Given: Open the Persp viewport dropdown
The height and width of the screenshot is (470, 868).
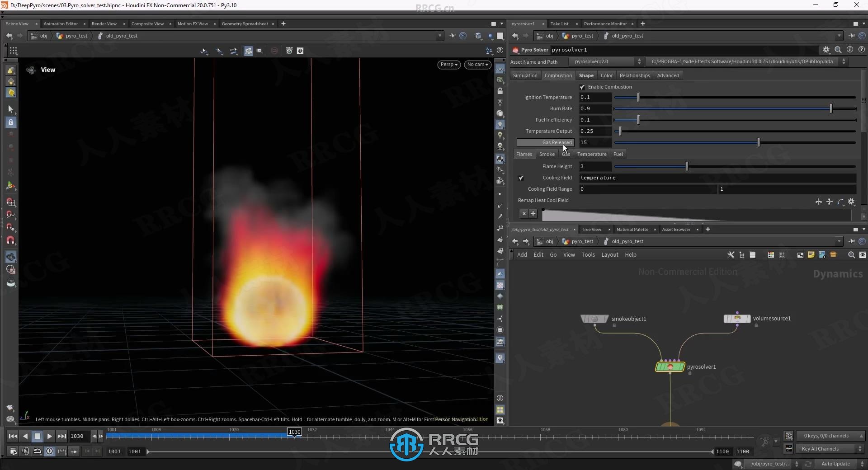Looking at the screenshot, I should coord(449,65).
